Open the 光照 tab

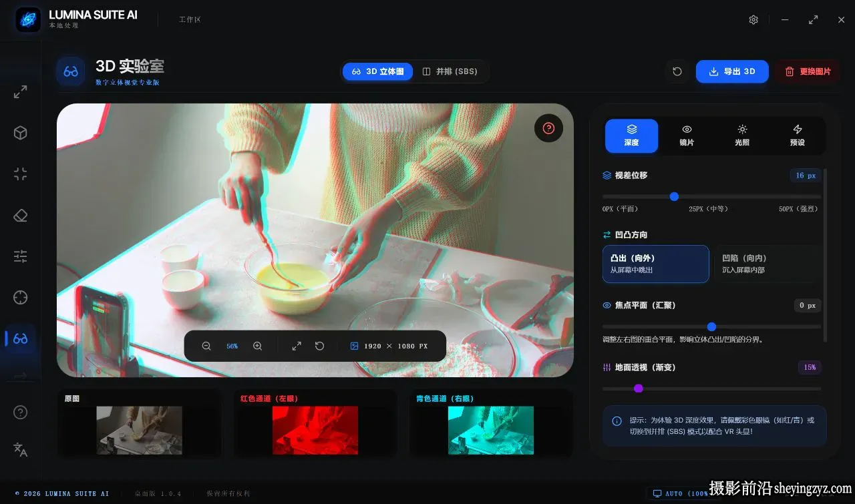pos(742,136)
